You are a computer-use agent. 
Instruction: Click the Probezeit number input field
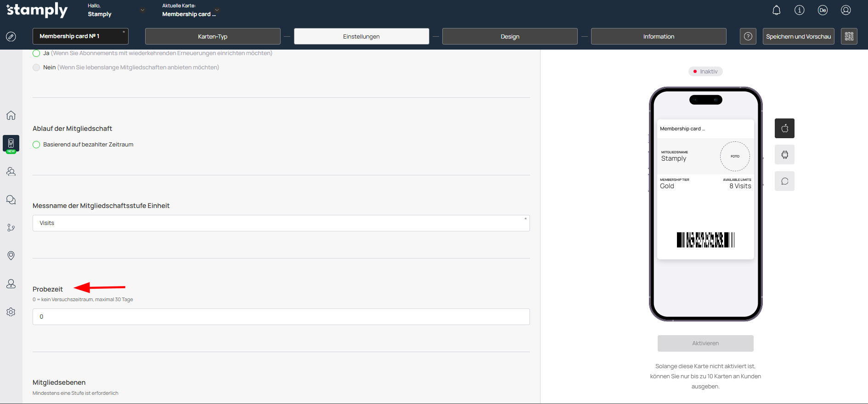tap(281, 317)
